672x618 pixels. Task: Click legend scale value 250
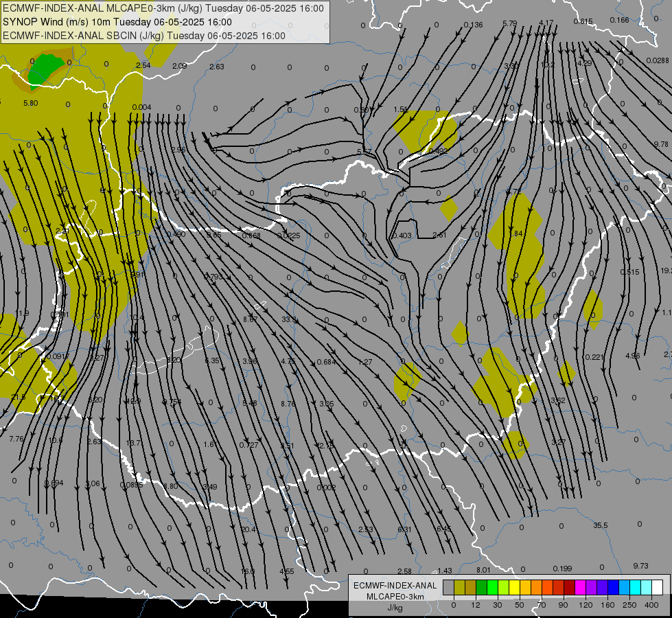coord(629,605)
